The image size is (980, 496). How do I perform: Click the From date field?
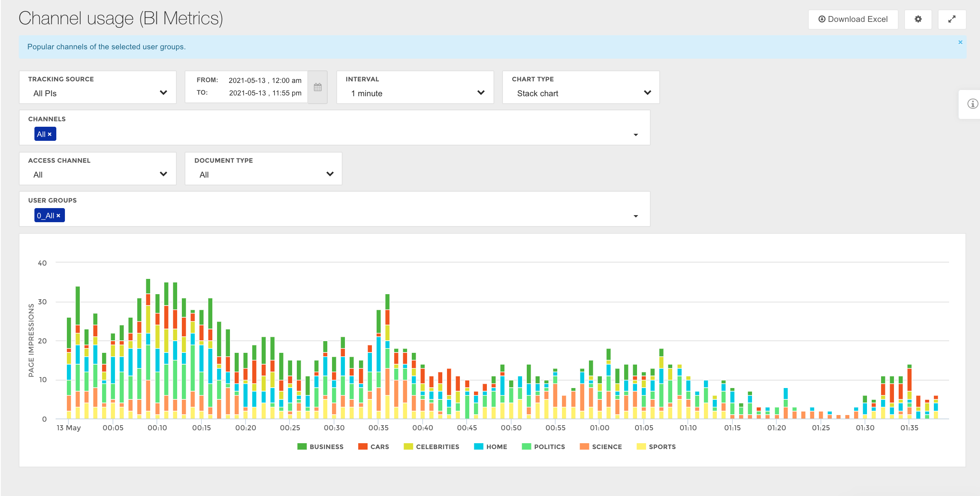[265, 80]
